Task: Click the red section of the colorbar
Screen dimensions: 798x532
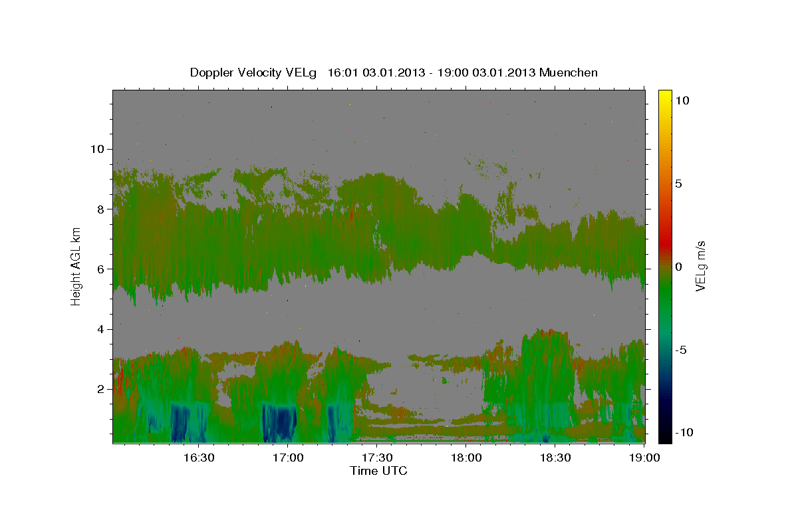Action: point(664,239)
